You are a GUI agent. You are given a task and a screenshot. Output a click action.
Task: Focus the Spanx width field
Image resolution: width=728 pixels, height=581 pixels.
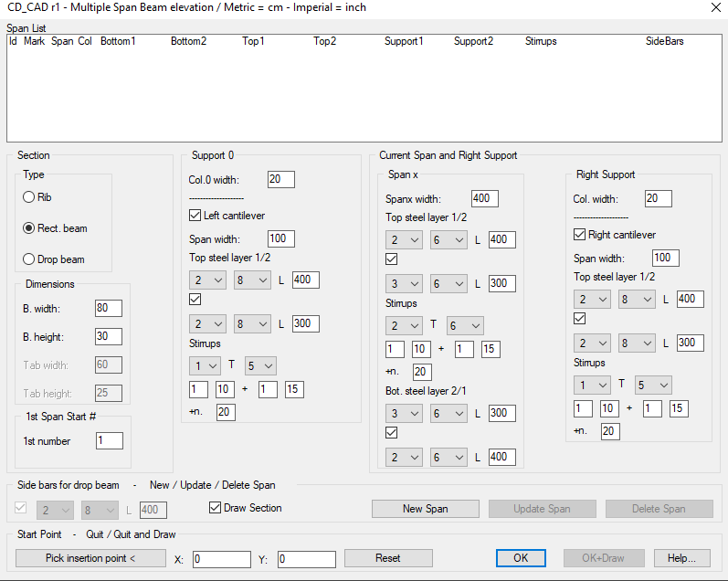[485, 198]
